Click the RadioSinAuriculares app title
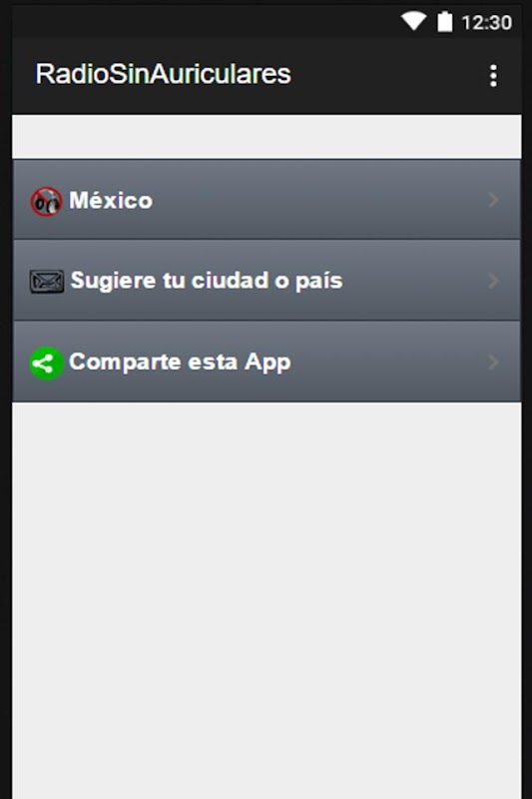The height and width of the screenshot is (799, 532). click(x=163, y=74)
